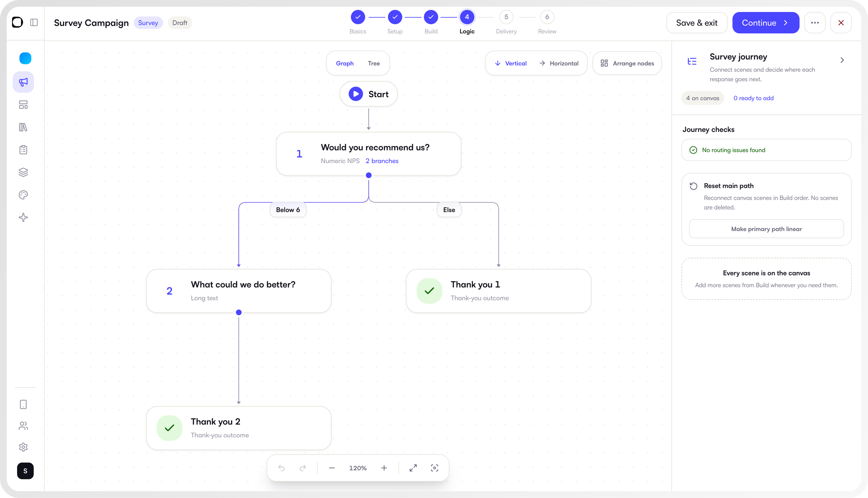The width and height of the screenshot is (868, 498).
Task: Open the clipboard list icon in sidebar
Action: 23,150
